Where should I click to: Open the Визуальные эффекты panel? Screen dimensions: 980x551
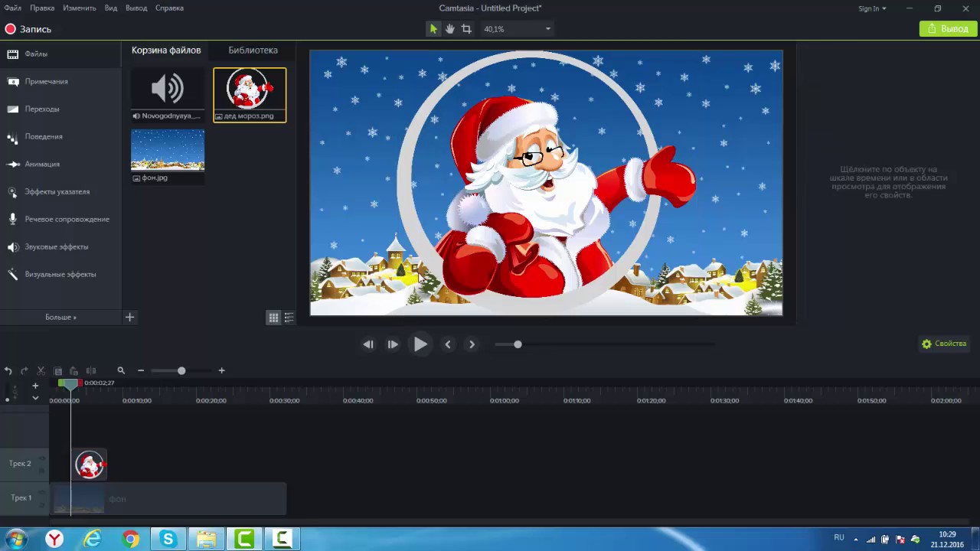tap(60, 275)
